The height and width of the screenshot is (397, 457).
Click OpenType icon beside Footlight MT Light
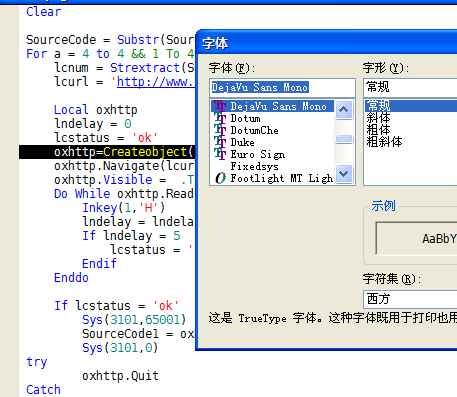pyautogui.click(x=220, y=178)
